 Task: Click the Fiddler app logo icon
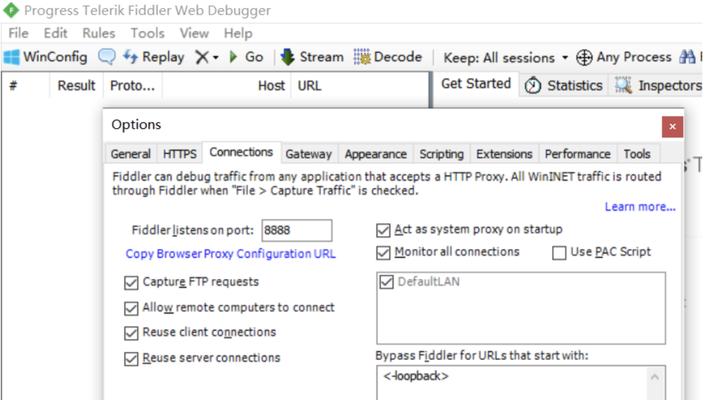click(x=11, y=10)
